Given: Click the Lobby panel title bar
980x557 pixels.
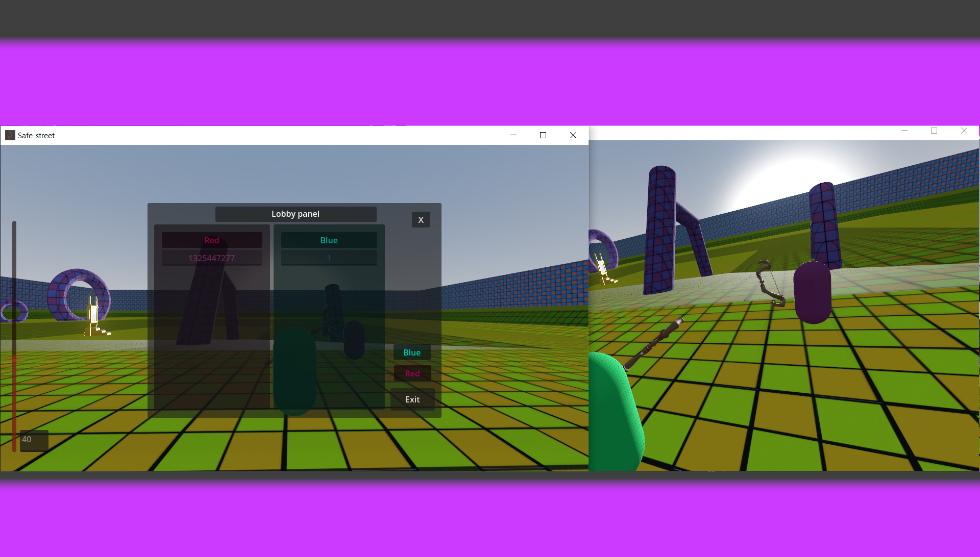Looking at the screenshot, I should coord(296,214).
